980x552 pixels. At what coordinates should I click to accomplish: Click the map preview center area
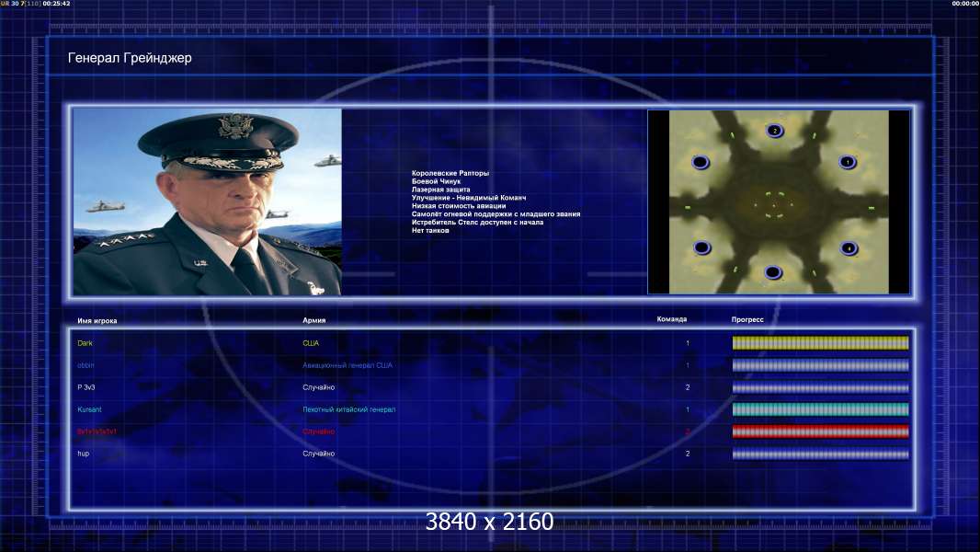(x=779, y=201)
